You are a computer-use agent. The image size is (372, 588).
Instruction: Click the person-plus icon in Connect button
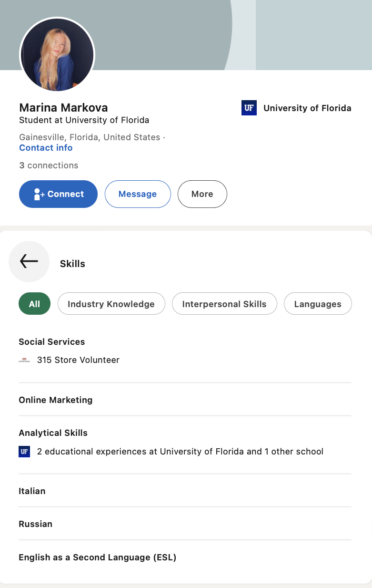click(39, 194)
